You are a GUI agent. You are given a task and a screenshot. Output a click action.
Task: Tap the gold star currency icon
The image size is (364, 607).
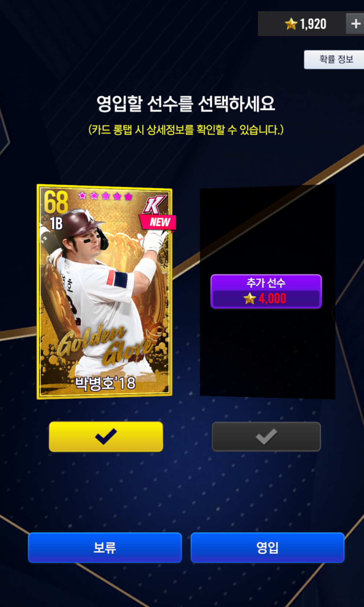[x=291, y=24]
